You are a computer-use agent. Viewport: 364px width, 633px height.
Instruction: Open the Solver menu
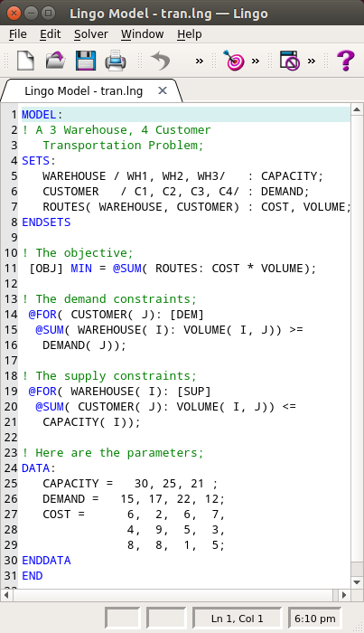click(x=91, y=34)
